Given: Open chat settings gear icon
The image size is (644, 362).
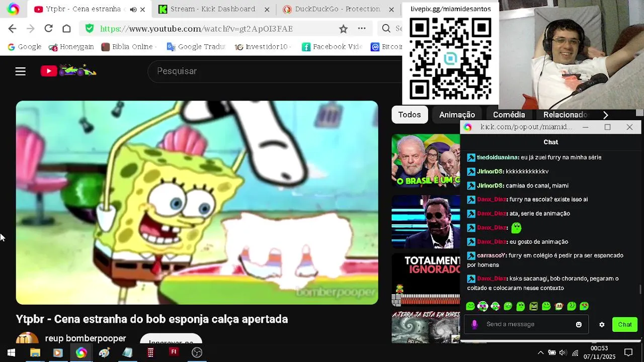Looking at the screenshot, I should coord(602,325).
